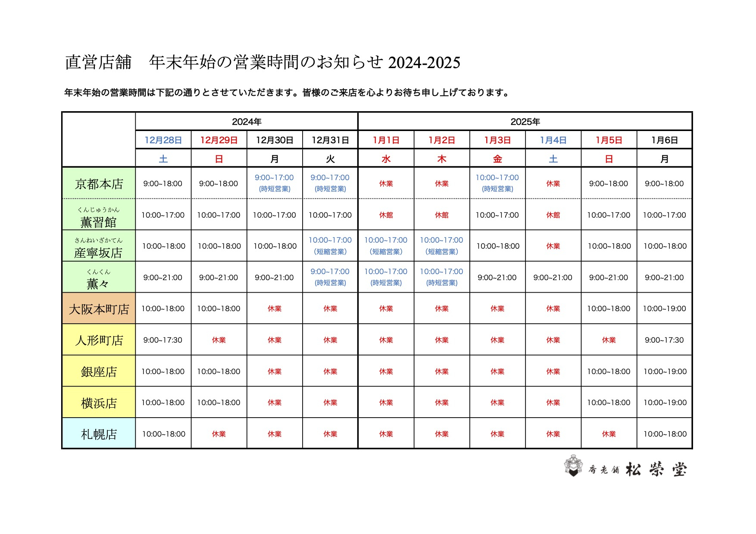
Task: Select the 産寧坂店 store row label
Action: 99,253
